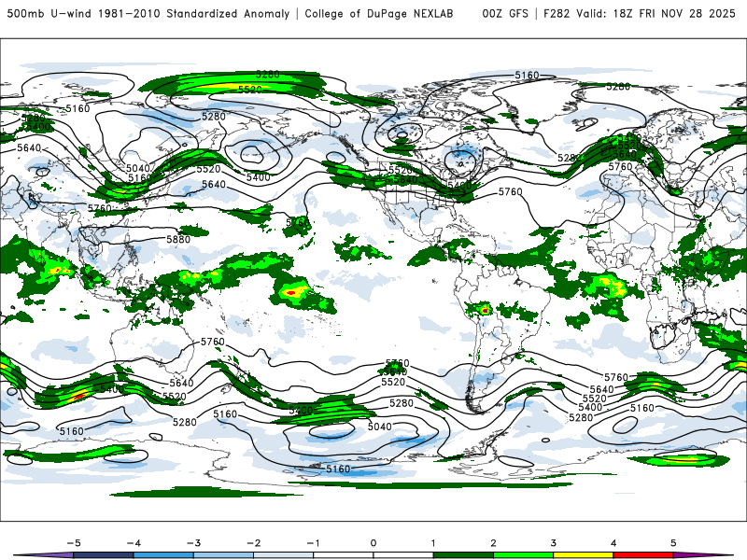The width and height of the screenshot is (747, 560).
Task: Click the '2' colorbar tick label
Action: point(494,543)
